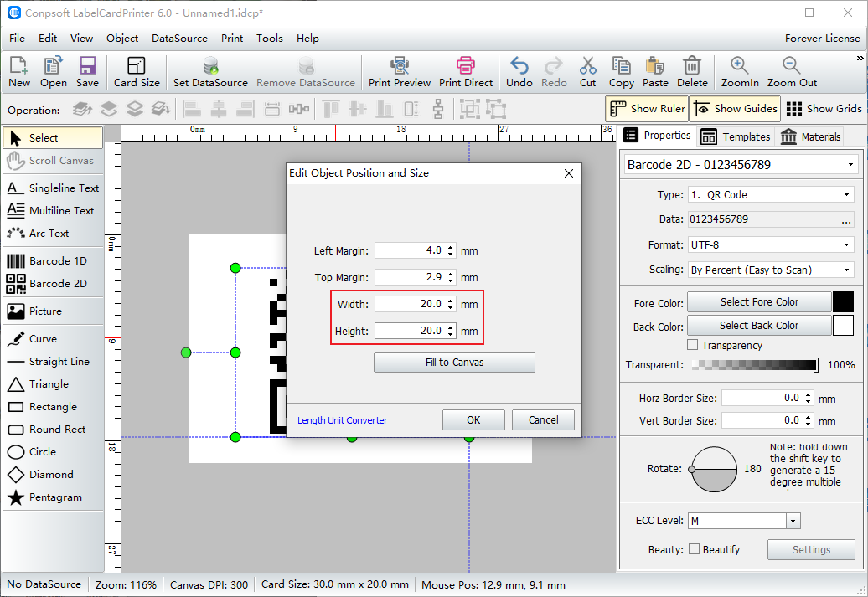The width and height of the screenshot is (868, 597).
Task: Click the Zoom Out magnifier icon
Action: 792,65
